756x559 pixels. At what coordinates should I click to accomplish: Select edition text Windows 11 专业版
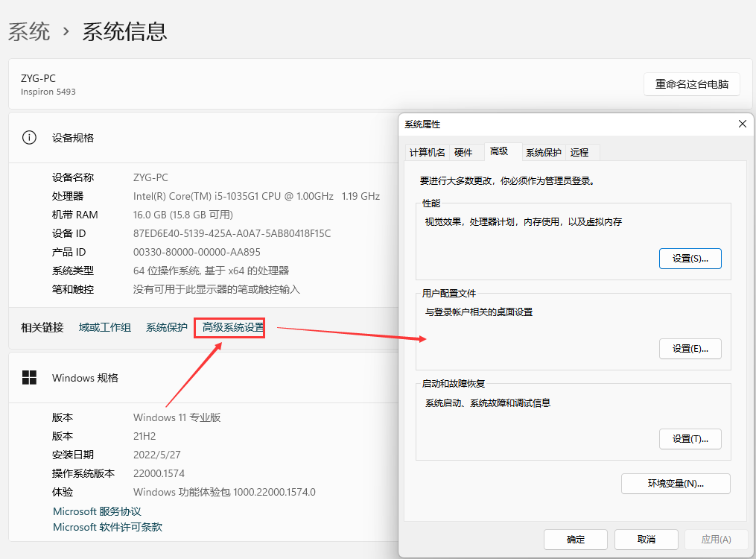click(x=177, y=417)
